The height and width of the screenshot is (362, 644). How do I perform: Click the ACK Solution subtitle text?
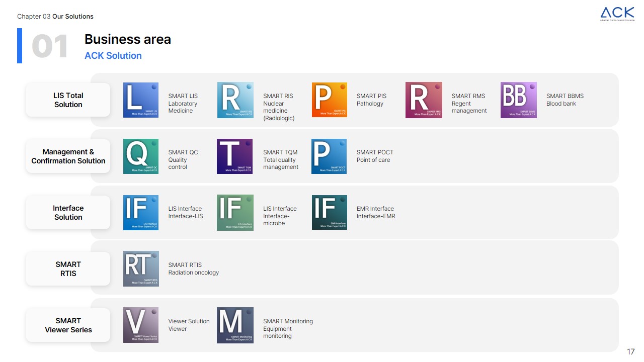click(113, 56)
